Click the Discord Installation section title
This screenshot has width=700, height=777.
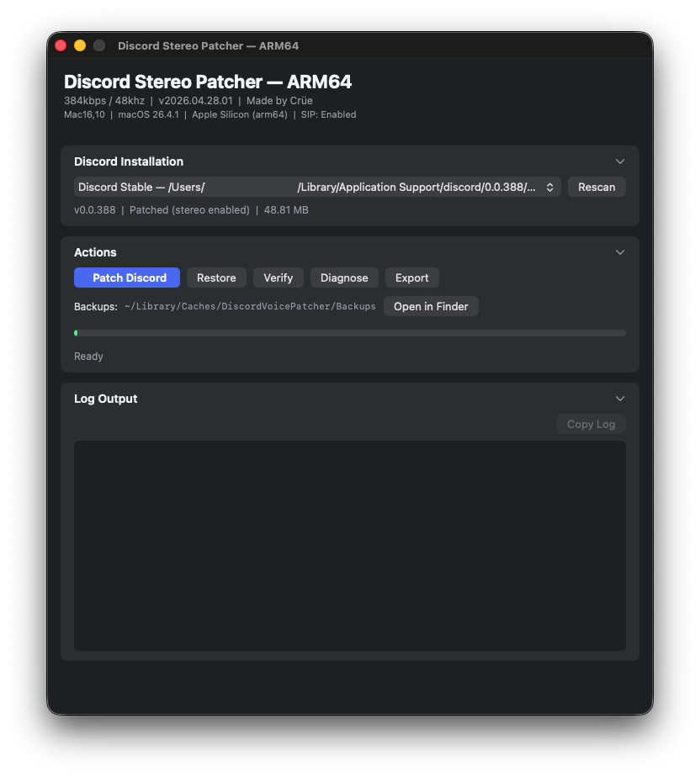coord(129,161)
